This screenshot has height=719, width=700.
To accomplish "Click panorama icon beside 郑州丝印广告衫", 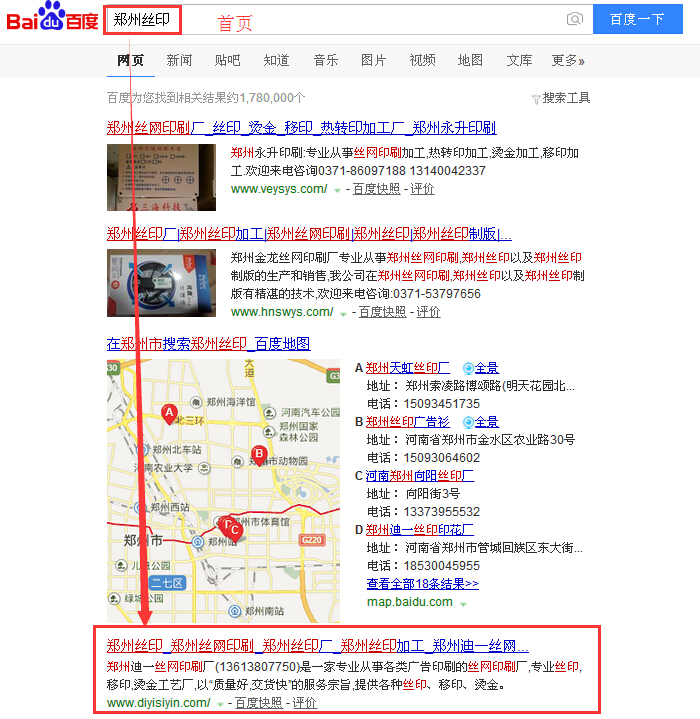I will pos(468,422).
